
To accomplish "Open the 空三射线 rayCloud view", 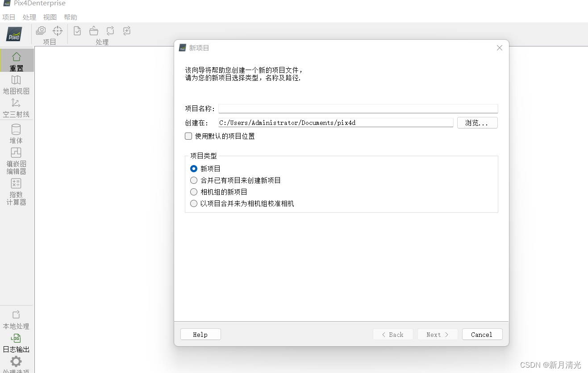I will coord(17,108).
